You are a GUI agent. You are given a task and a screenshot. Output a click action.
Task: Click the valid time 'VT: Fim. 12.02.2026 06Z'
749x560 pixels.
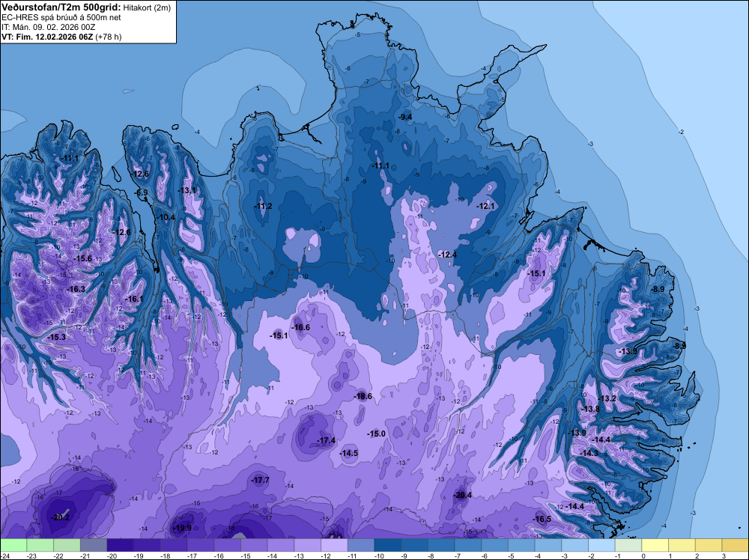tap(47, 37)
